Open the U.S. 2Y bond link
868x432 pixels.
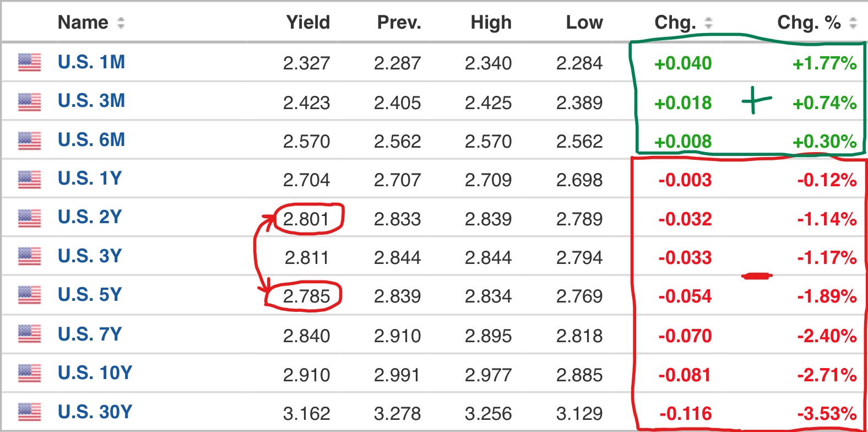click(90, 217)
